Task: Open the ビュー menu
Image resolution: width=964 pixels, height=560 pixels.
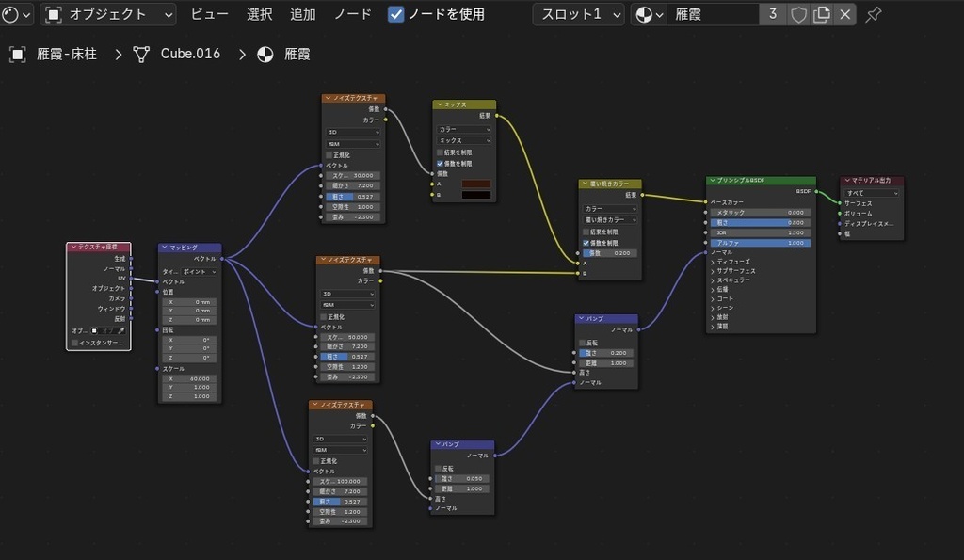Action: pos(209,14)
